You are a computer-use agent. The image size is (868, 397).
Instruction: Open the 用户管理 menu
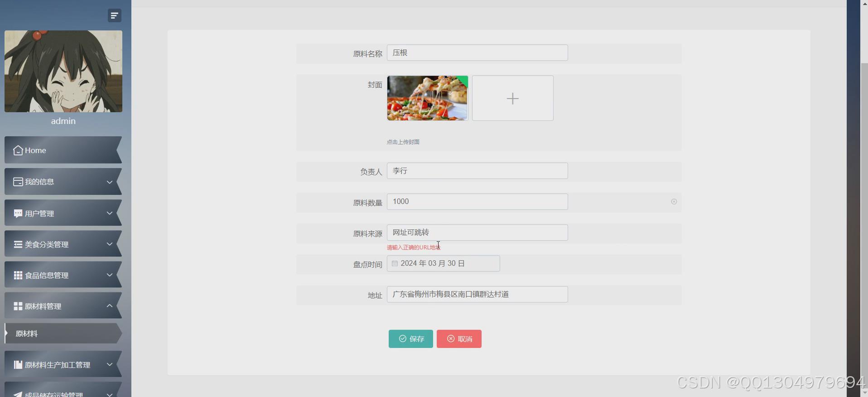[63, 213]
